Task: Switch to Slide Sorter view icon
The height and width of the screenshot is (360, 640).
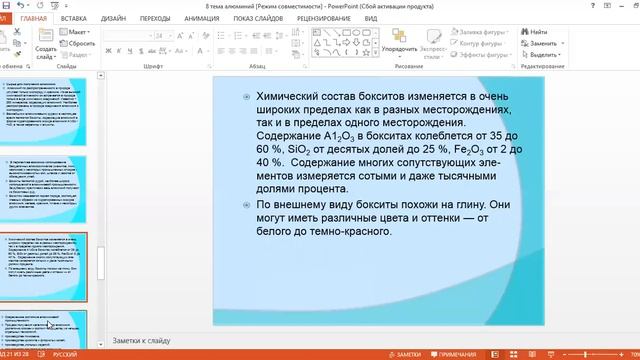Action: click(x=513, y=354)
